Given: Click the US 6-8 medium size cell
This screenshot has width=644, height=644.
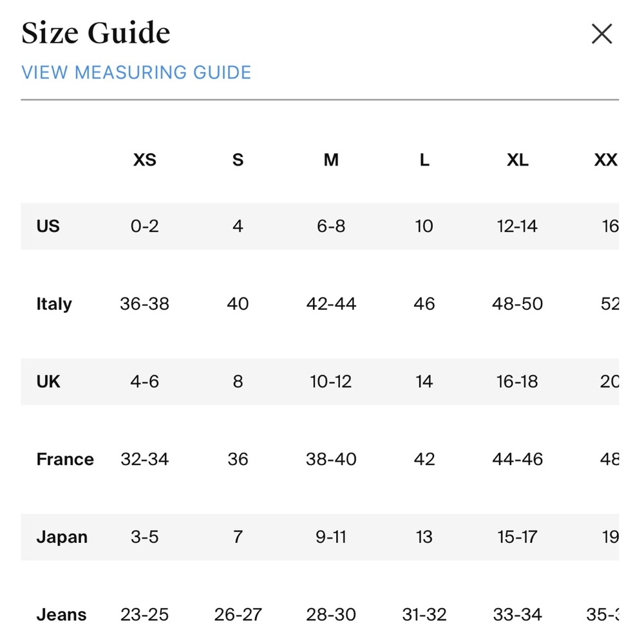Looking at the screenshot, I should [x=331, y=226].
